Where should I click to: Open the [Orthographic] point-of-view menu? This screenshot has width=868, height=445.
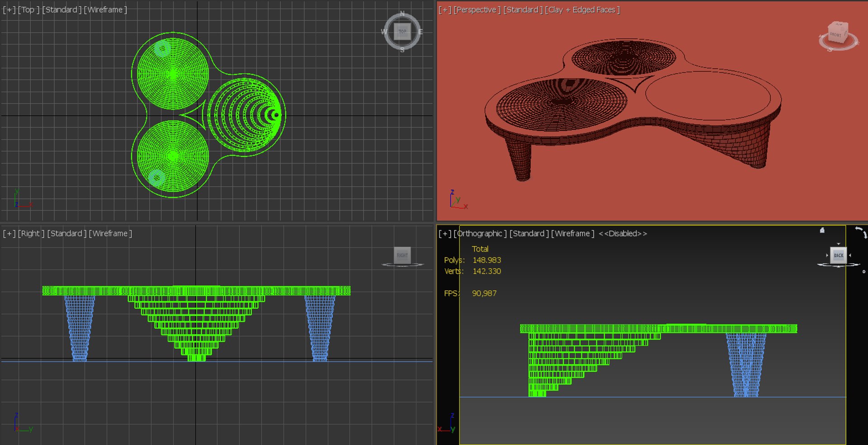(480, 234)
